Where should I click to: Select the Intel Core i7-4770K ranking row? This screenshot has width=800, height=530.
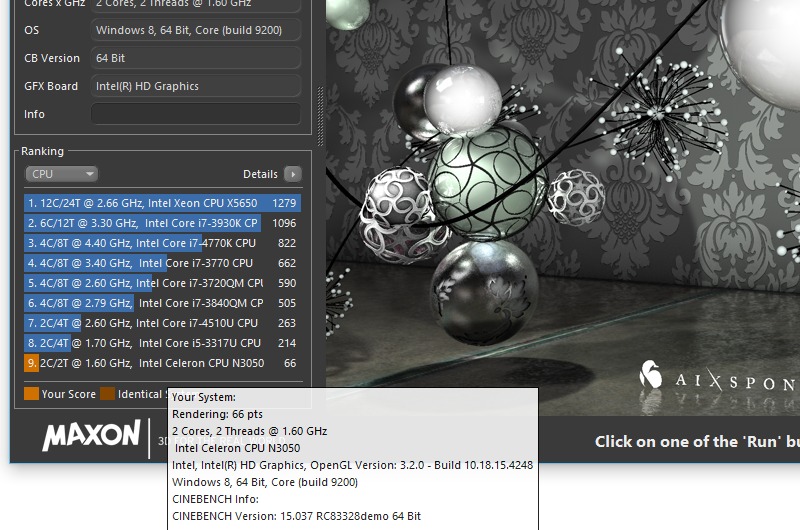coord(162,243)
